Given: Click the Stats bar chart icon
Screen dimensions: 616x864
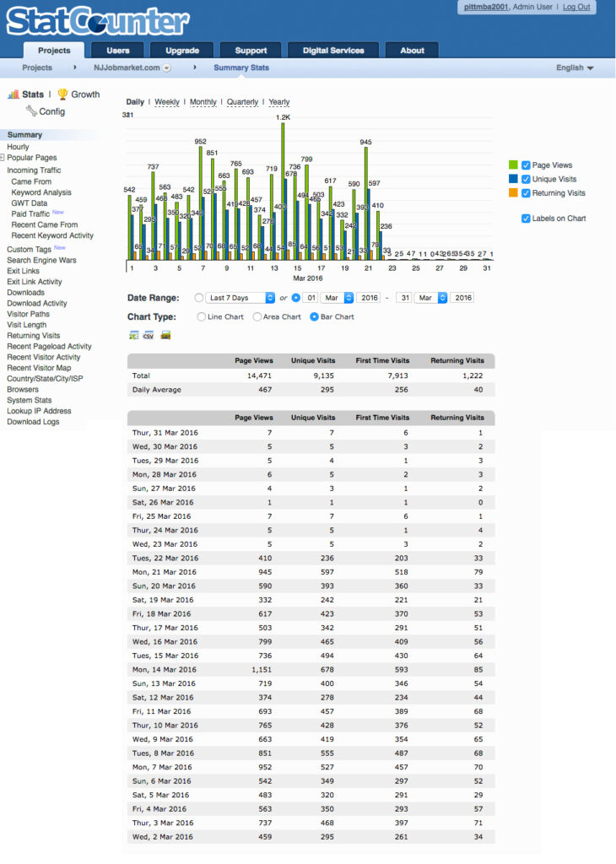Looking at the screenshot, I should coord(13,94).
